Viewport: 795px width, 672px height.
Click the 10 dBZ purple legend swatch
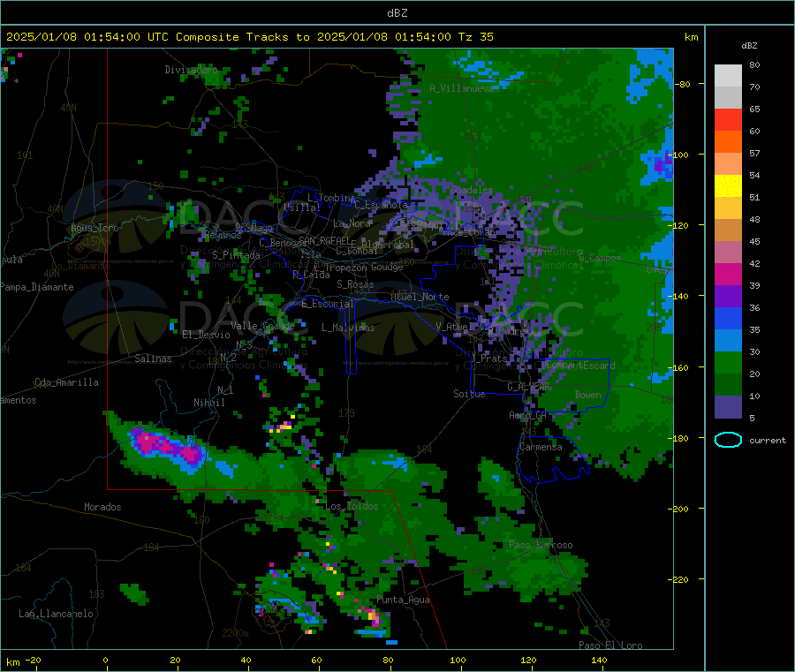coord(728,406)
